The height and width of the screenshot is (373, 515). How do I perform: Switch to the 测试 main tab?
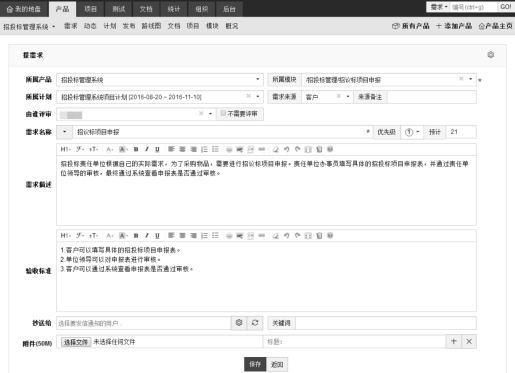click(x=118, y=9)
